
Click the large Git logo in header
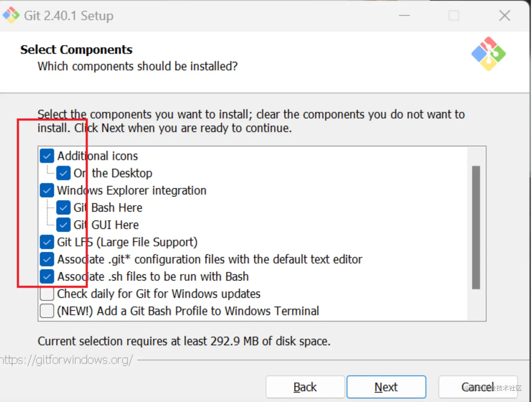[x=488, y=54]
